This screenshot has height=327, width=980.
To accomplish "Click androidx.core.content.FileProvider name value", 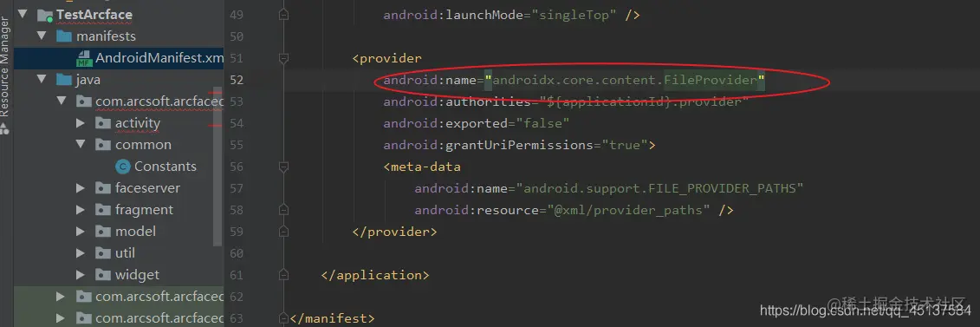I will pos(625,80).
